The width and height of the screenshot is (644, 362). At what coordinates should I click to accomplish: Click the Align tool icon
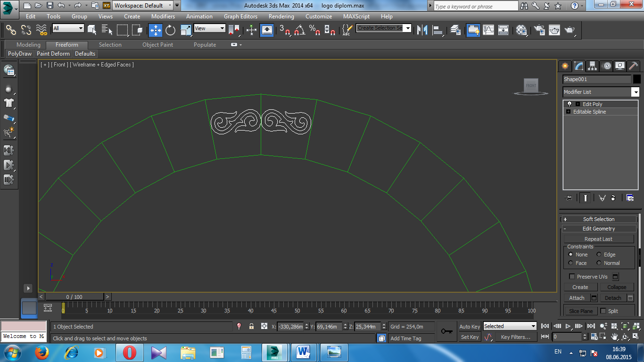(x=438, y=30)
